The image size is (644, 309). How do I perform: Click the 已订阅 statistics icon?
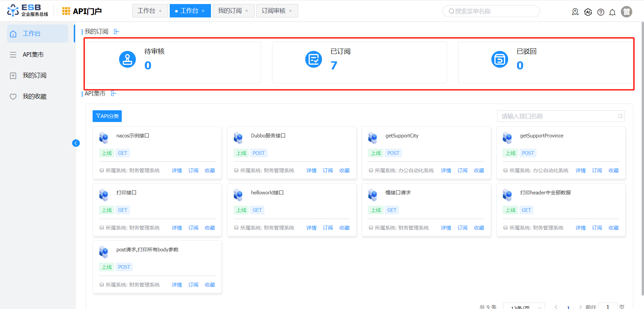313,59
